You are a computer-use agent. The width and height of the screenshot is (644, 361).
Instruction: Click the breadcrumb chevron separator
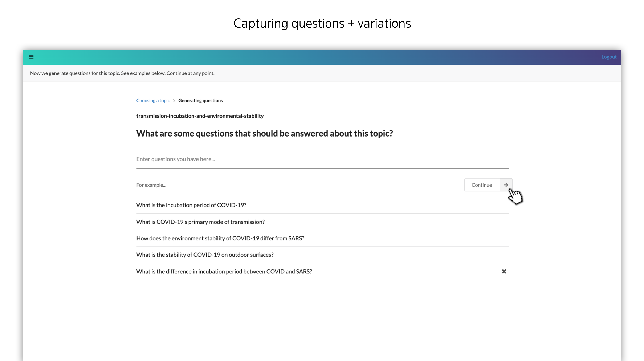174,101
